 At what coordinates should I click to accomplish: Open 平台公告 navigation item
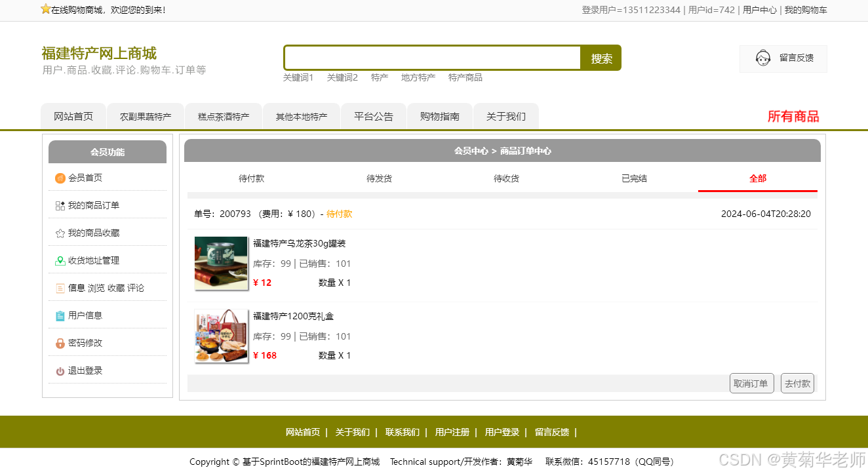374,117
